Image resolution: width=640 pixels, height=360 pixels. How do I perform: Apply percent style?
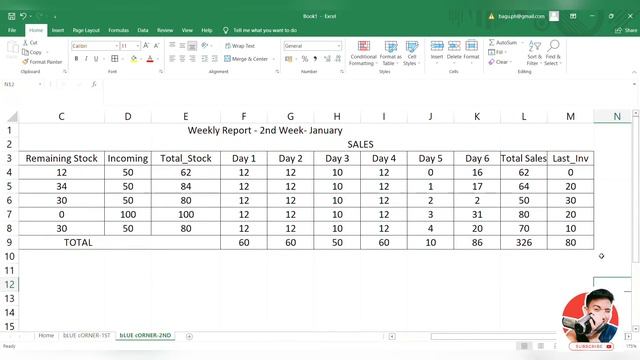coord(305,59)
